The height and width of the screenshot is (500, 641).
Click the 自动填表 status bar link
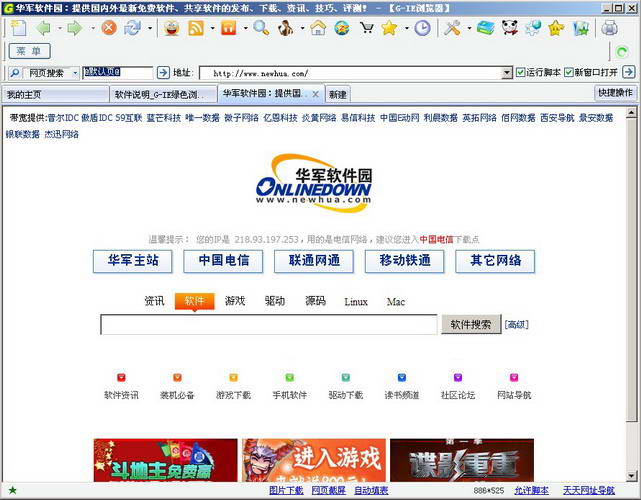tap(371, 490)
